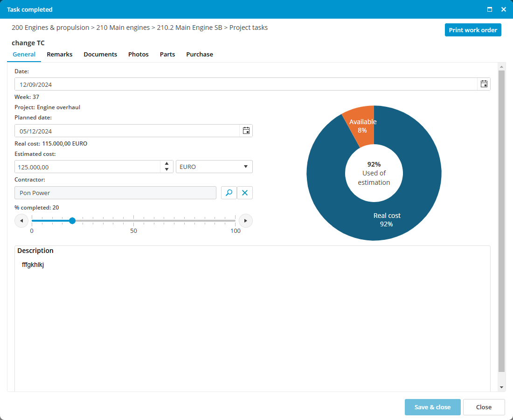The width and height of the screenshot is (513, 420).
Task: Click the Pon Power contractor field
Action: (x=116, y=193)
